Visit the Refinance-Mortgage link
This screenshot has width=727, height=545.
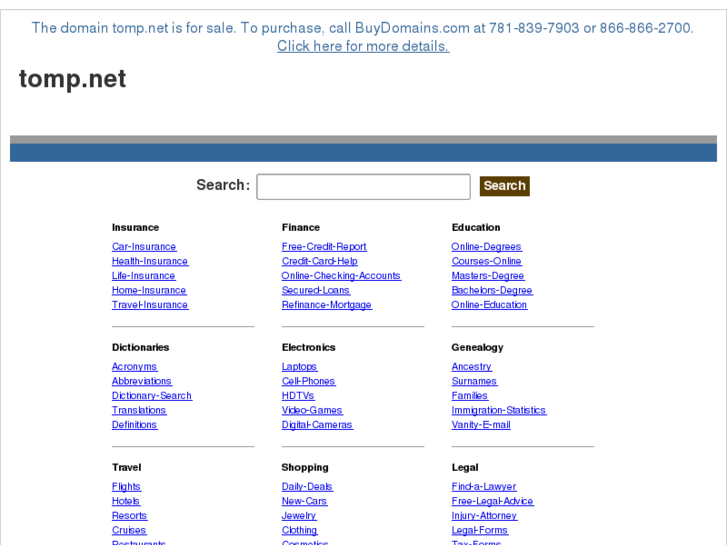tap(327, 305)
